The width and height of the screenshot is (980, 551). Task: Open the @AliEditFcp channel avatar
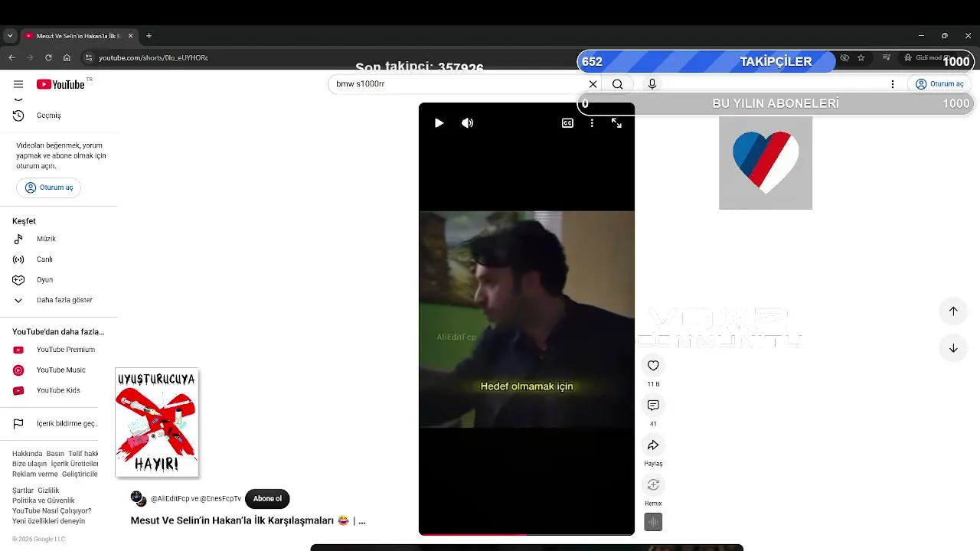[139, 499]
